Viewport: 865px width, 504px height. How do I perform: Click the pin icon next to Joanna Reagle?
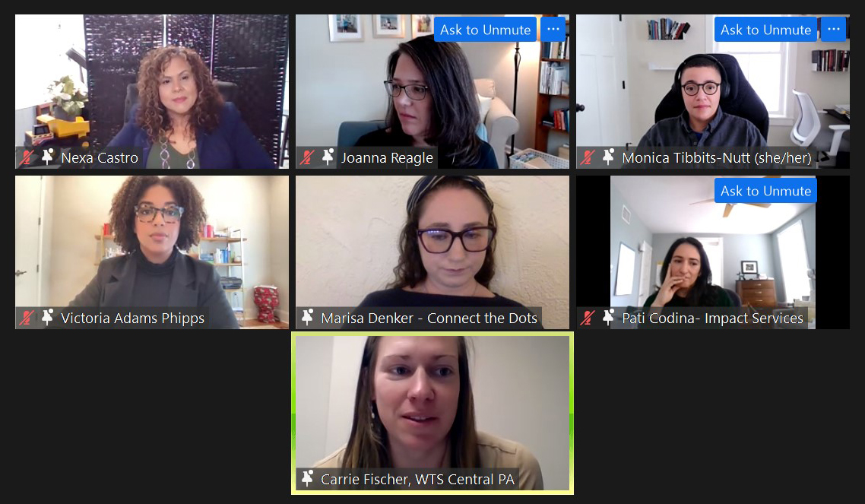[328, 157]
